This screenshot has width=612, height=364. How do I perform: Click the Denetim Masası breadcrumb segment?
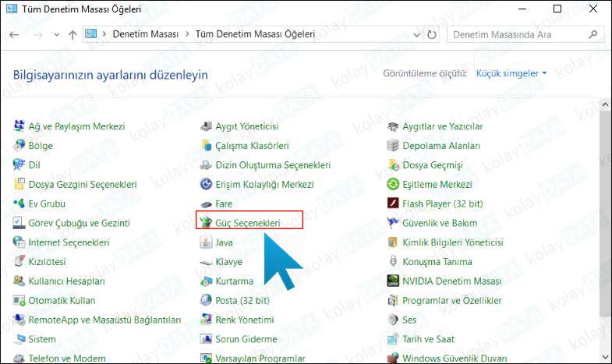145,35
